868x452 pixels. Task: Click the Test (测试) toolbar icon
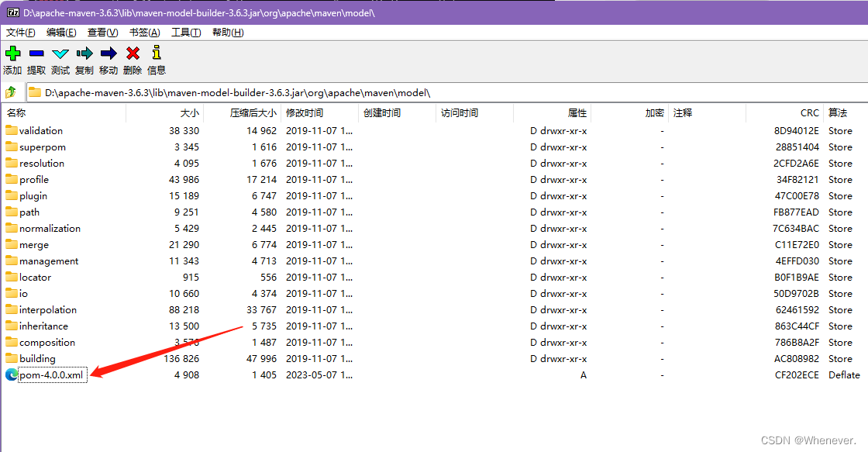coord(60,53)
